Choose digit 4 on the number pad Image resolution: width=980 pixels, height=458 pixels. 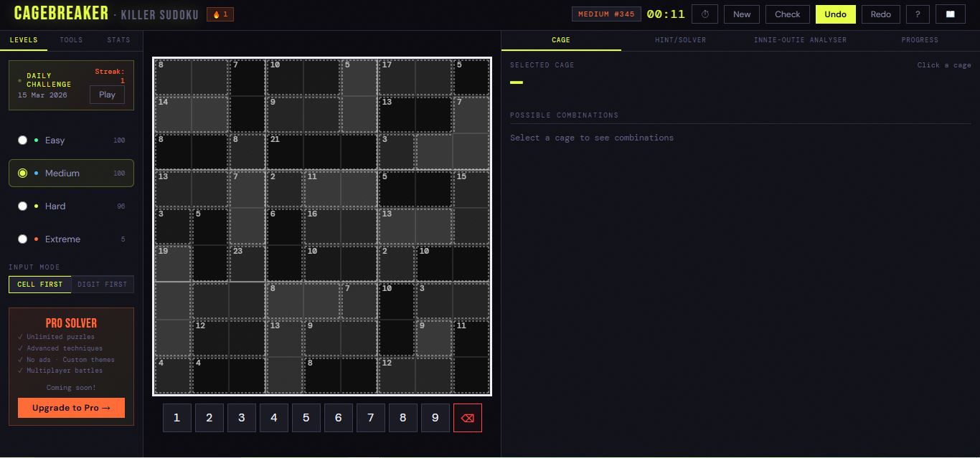(x=274, y=418)
